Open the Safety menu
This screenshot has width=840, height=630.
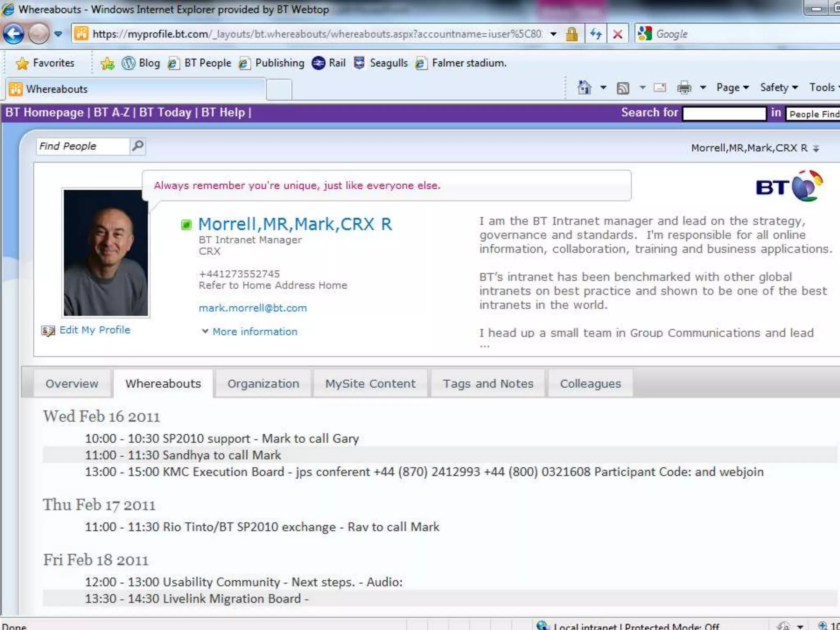(779, 87)
